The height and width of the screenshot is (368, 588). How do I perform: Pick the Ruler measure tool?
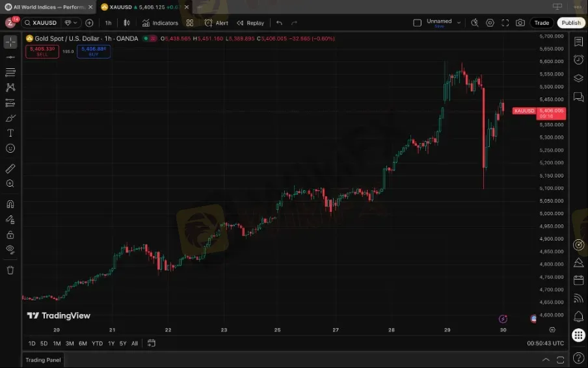click(x=10, y=168)
